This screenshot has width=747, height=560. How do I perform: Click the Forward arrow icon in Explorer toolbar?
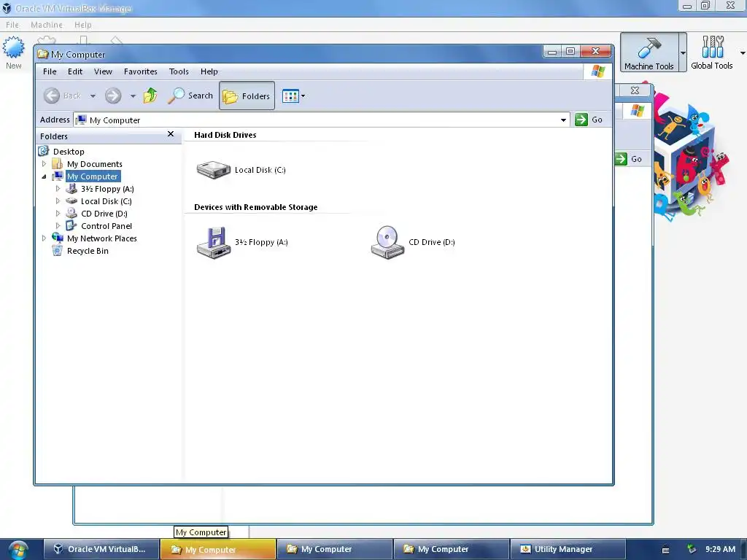coord(113,96)
